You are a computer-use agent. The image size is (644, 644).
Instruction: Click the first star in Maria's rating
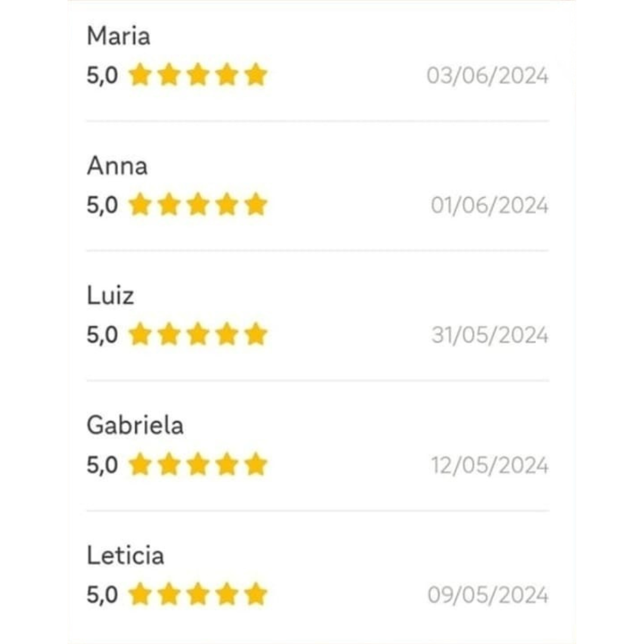pyautogui.click(x=140, y=76)
